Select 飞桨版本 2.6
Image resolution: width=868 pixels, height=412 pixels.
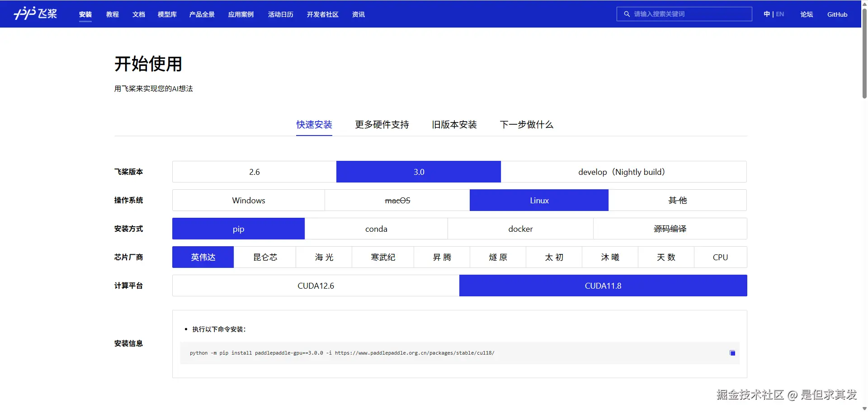254,172
